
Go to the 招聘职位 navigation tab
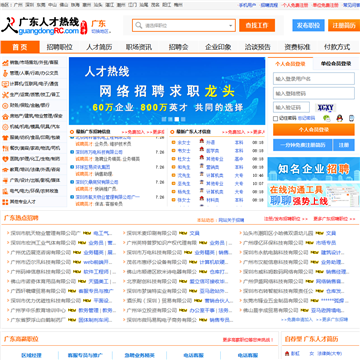tap(59, 47)
